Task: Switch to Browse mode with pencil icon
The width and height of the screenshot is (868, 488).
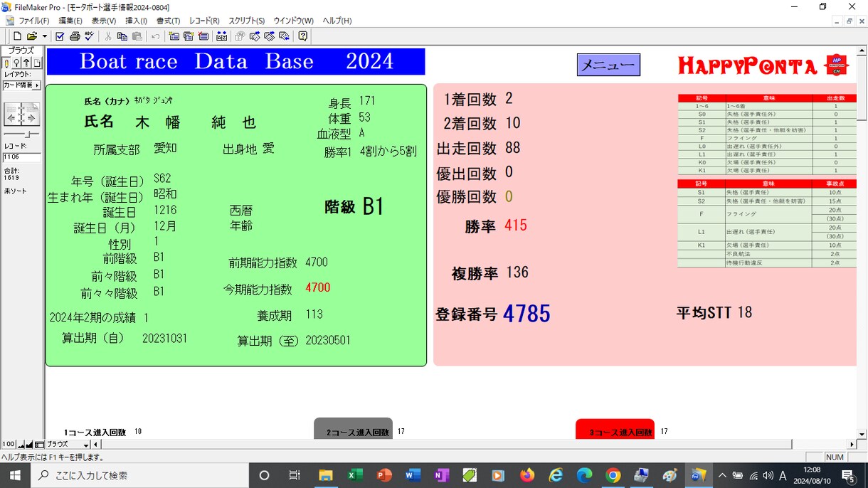Action: 7,63
